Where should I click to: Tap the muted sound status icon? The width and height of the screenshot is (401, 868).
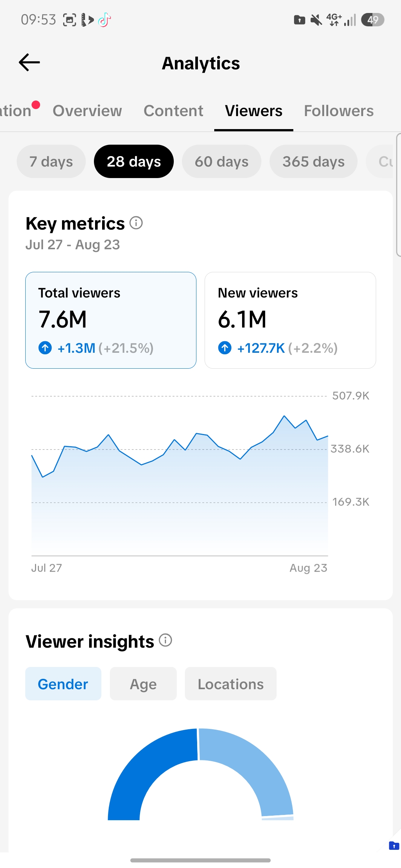click(x=316, y=20)
